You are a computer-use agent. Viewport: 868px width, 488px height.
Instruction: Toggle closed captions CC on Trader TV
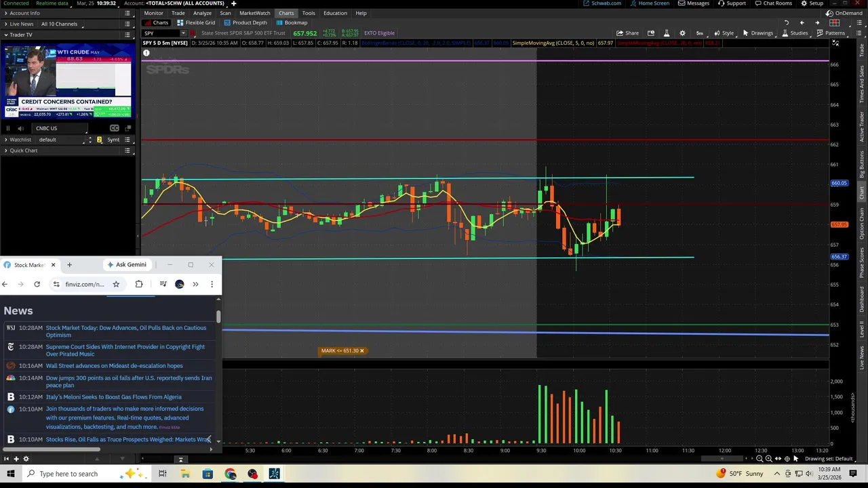[115, 128]
